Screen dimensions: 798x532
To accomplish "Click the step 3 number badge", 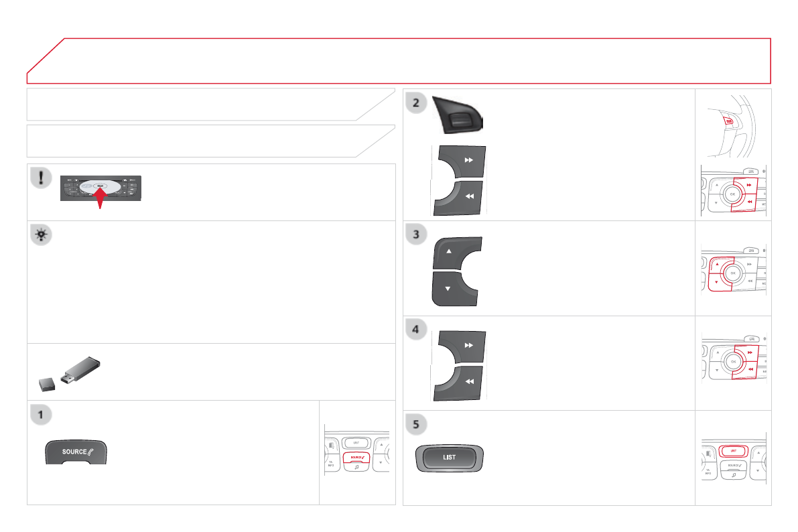I will [x=417, y=235].
